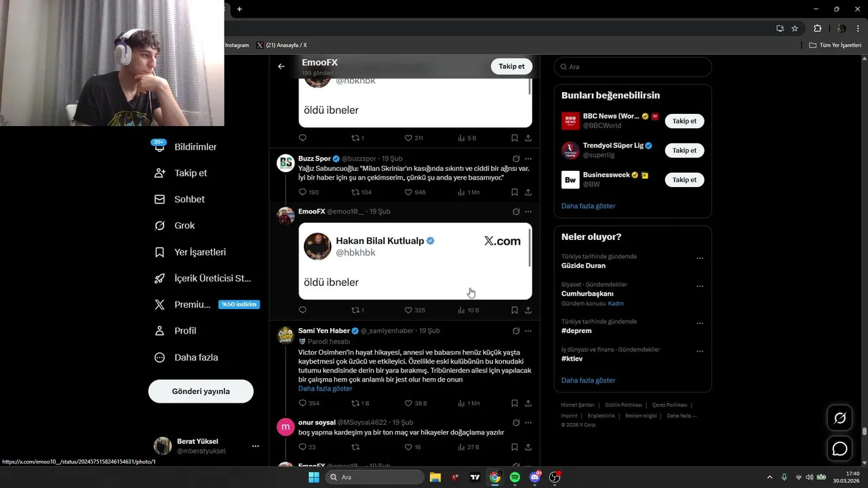Open more options for Güzide Duran trend

[x=700, y=258]
